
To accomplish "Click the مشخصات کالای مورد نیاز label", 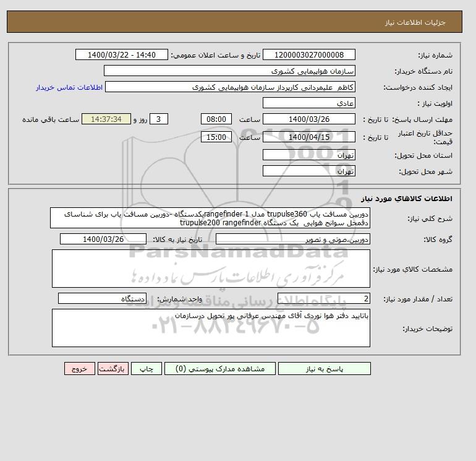I will point(412,269).
